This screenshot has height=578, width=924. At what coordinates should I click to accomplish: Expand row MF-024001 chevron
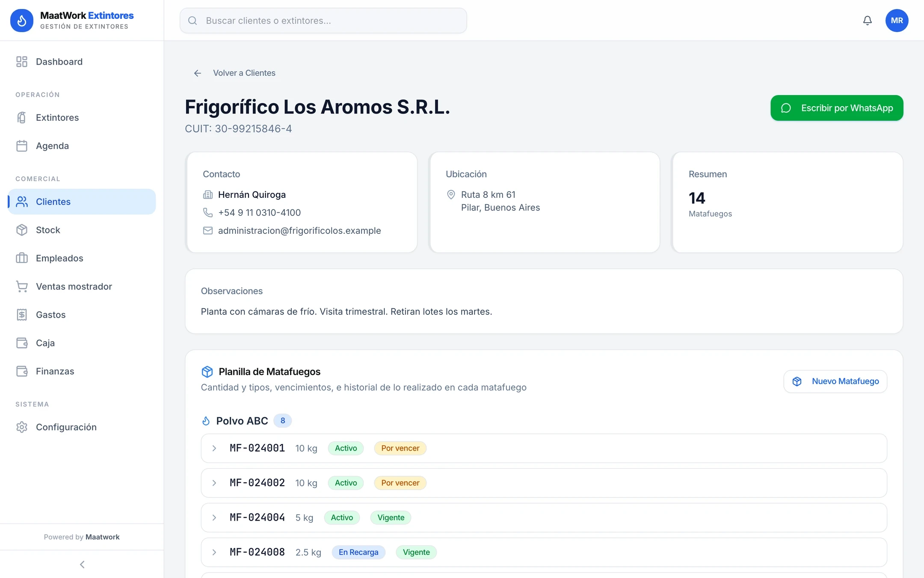click(x=214, y=448)
